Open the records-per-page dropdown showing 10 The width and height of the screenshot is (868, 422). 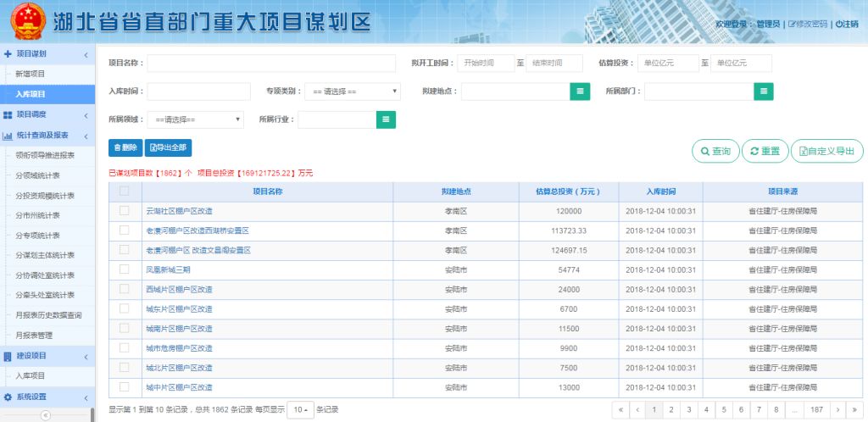(300, 409)
